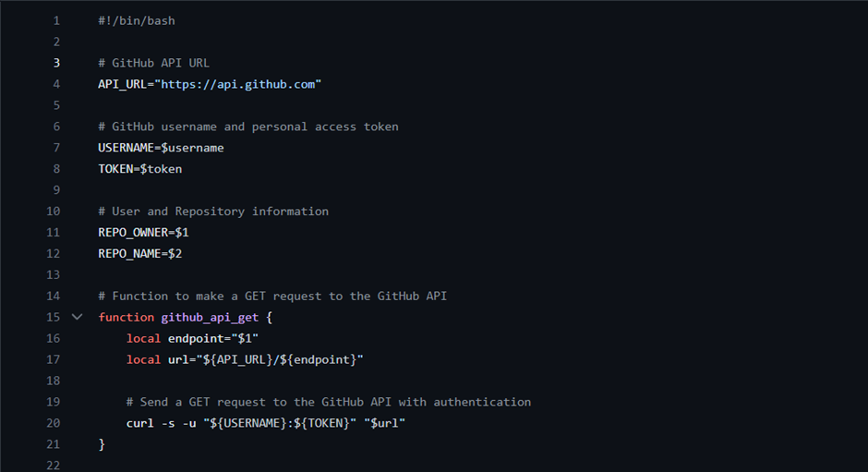Viewport: 868px width, 472px height.
Task: Select line number 15
Action: pos(54,318)
